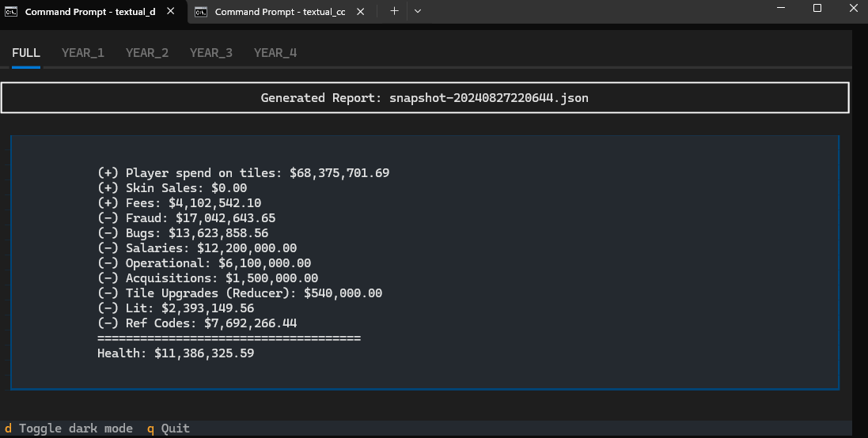This screenshot has width=868, height=438.
Task: Switch to the FULL tab
Action: 26,53
